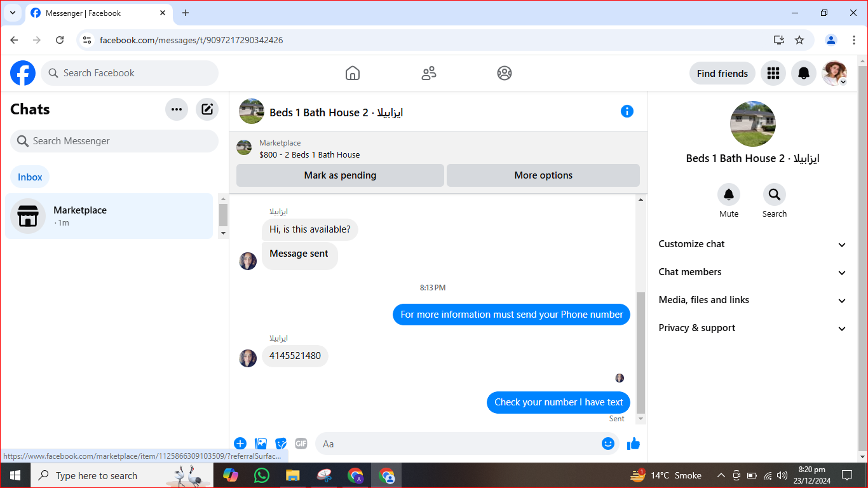
Task: Click the Search Messenger field
Action: pos(114,141)
